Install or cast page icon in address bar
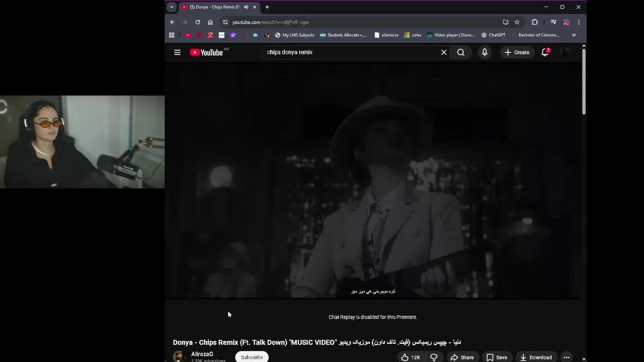The height and width of the screenshot is (362, 644). 506,22
